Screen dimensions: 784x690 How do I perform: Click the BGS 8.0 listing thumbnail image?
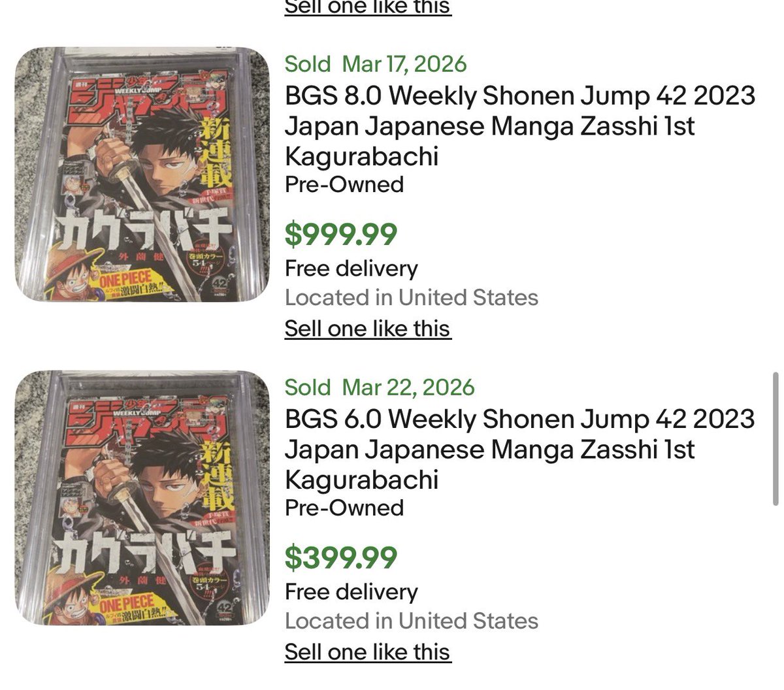[142, 174]
